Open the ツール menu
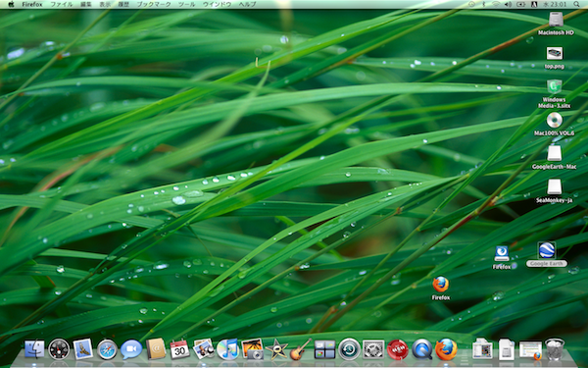 tap(187, 5)
